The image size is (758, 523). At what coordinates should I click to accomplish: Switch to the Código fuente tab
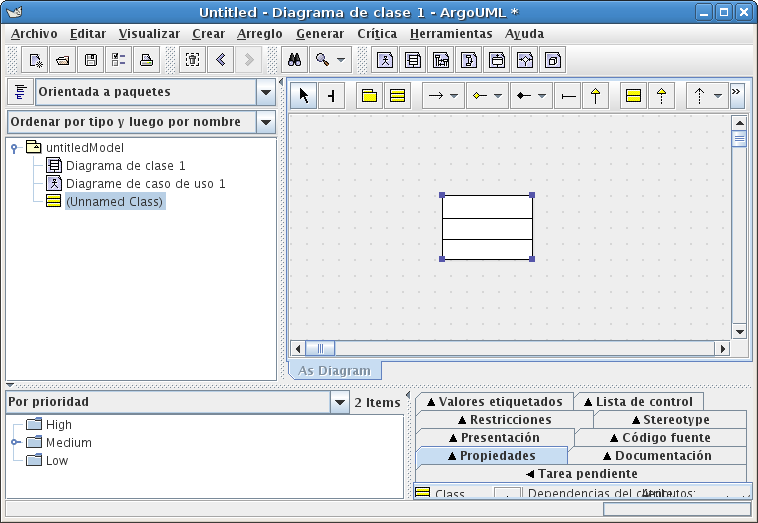coord(660,437)
